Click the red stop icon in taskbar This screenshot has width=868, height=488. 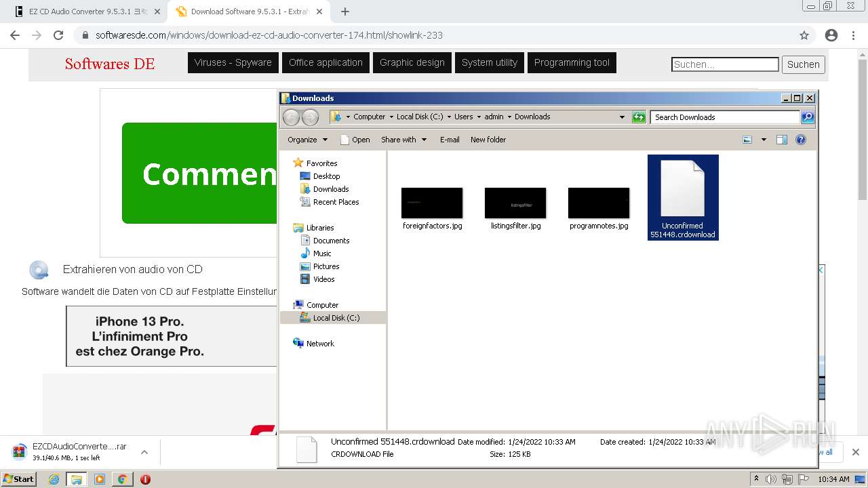(x=145, y=479)
